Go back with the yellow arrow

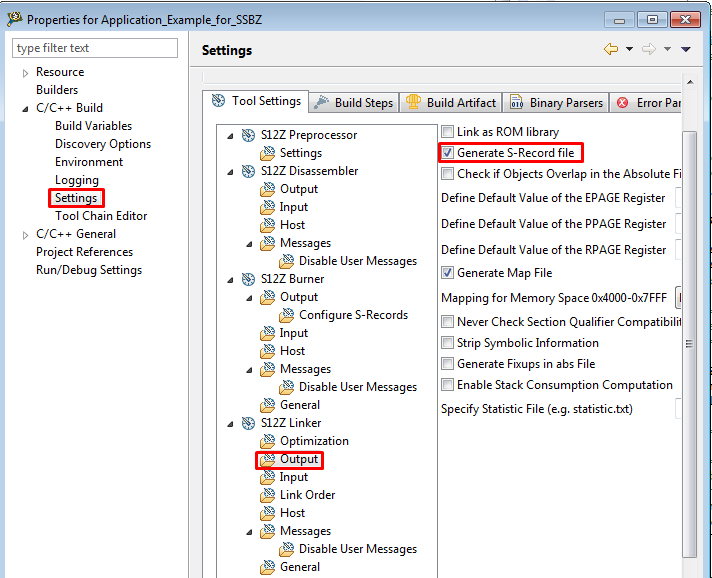pos(611,49)
